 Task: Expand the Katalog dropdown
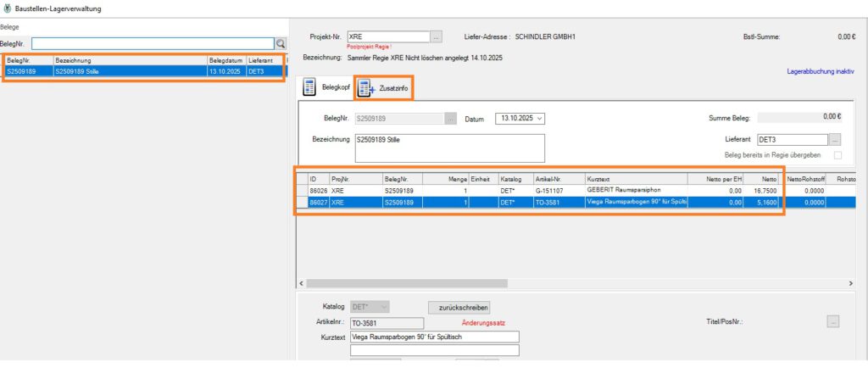pos(386,306)
